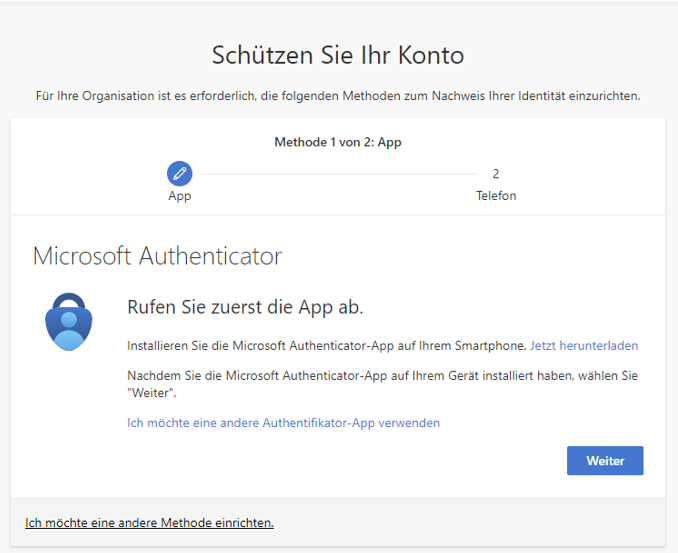Click the blue pencil step icon

[180, 174]
